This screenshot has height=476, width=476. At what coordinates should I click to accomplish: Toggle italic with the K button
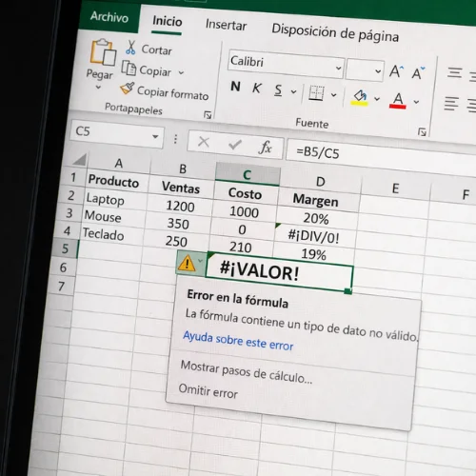(257, 89)
